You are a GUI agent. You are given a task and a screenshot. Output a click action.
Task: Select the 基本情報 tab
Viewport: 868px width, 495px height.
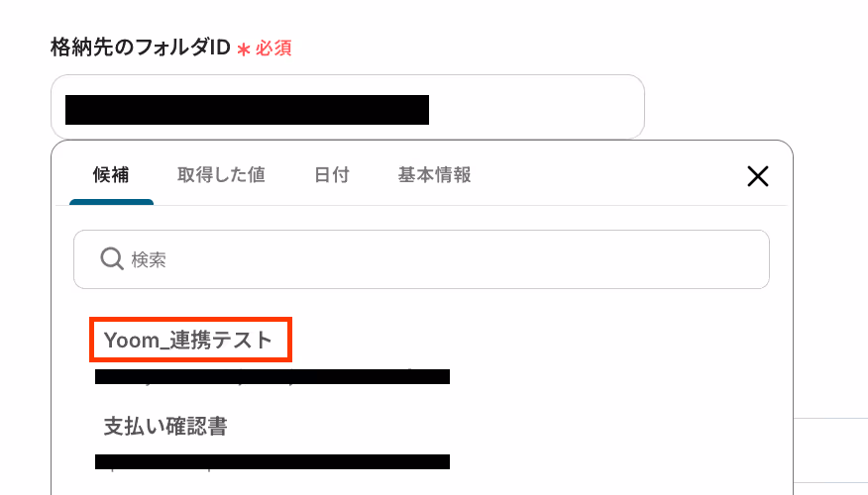coord(435,175)
